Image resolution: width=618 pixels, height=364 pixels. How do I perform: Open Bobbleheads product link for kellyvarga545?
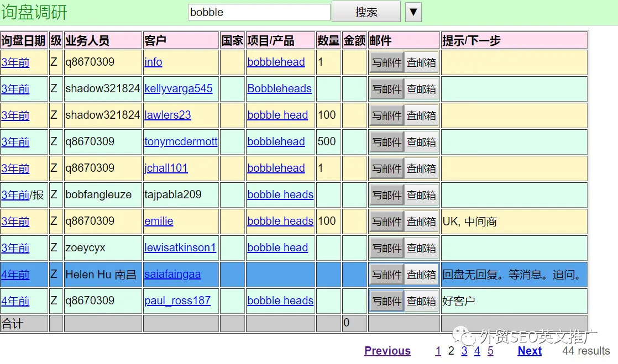click(279, 88)
